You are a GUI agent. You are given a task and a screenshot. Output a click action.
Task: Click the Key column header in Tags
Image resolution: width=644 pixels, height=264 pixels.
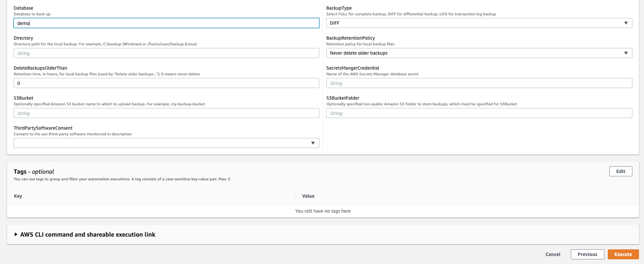(18, 196)
